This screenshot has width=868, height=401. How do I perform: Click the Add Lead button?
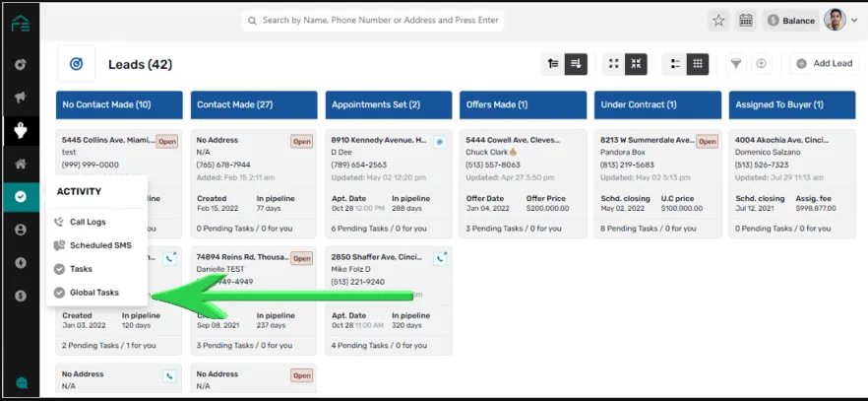pyautogui.click(x=824, y=63)
